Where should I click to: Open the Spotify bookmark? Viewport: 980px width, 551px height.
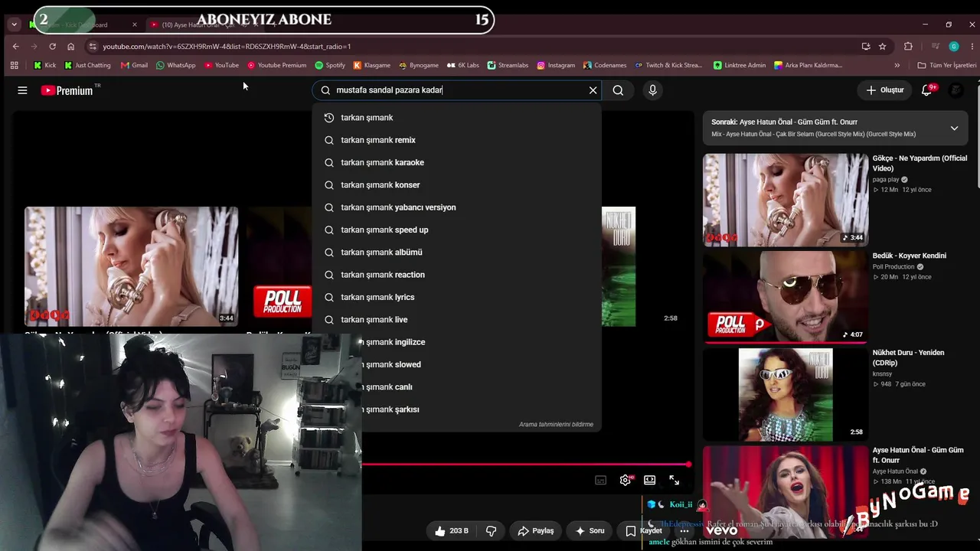pyautogui.click(x=330, y=65)
